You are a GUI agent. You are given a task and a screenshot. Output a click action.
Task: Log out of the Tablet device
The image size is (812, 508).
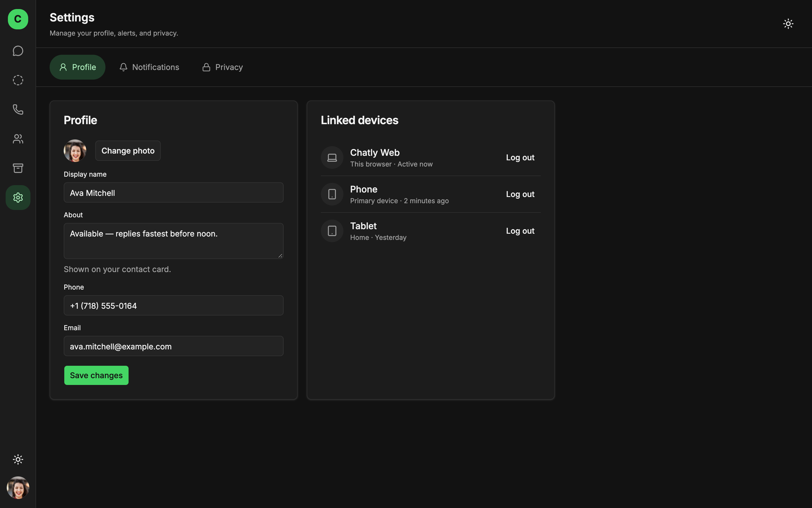click(x=520, y=231)
